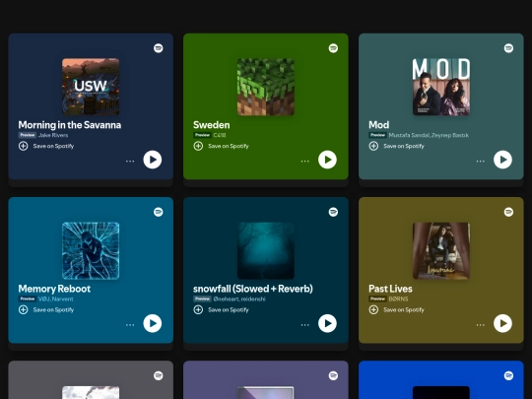This screenshot has height=399, width=532.
Task: Click Save on Spotify under Past Lives
Action: 404,309
